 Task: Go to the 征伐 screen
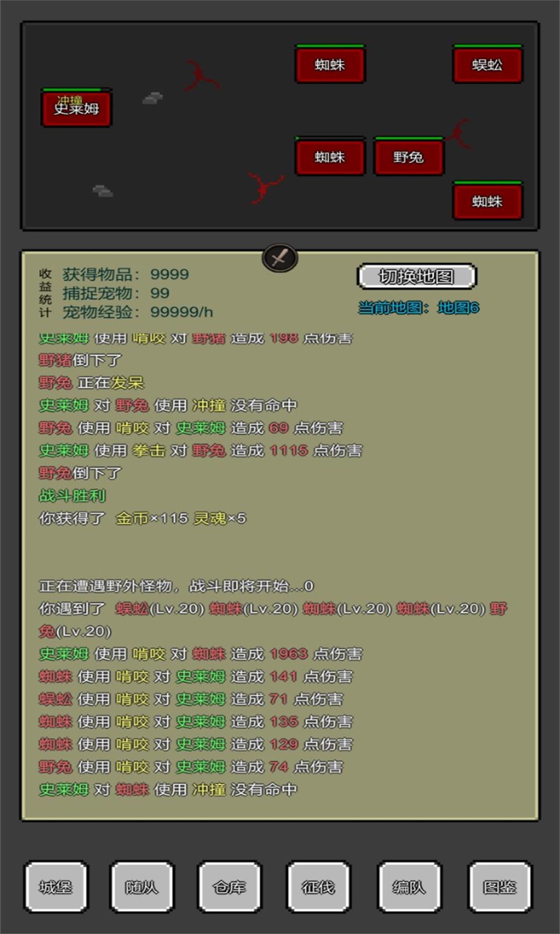(318, 887)
